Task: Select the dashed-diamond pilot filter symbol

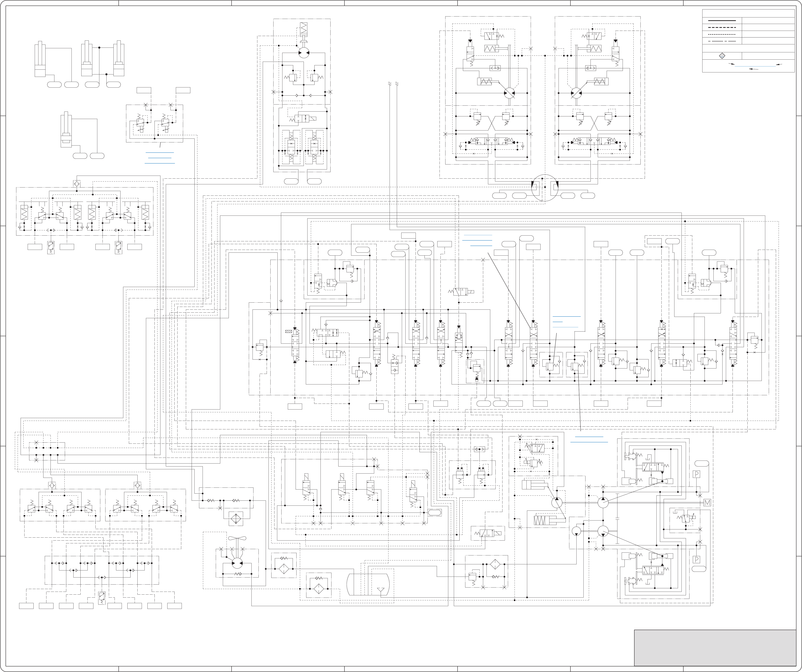Action: pos(495,564)
